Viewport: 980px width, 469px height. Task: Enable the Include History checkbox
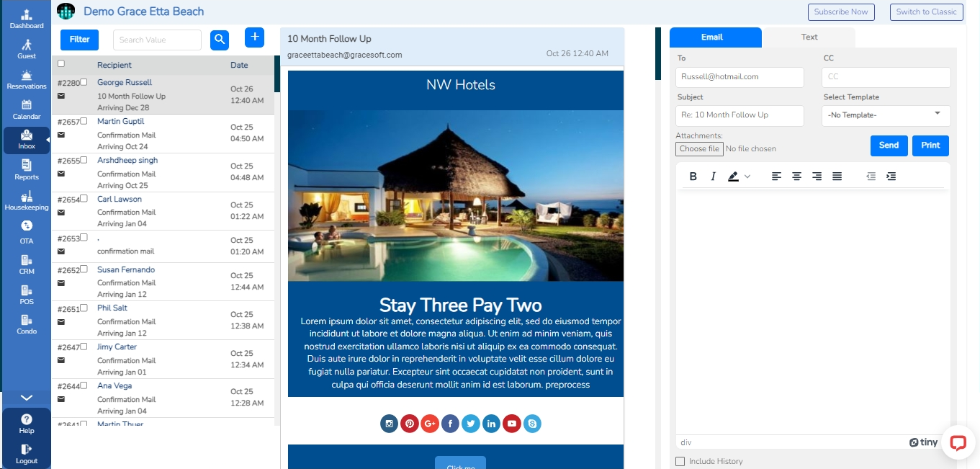[x=680, y=461]
